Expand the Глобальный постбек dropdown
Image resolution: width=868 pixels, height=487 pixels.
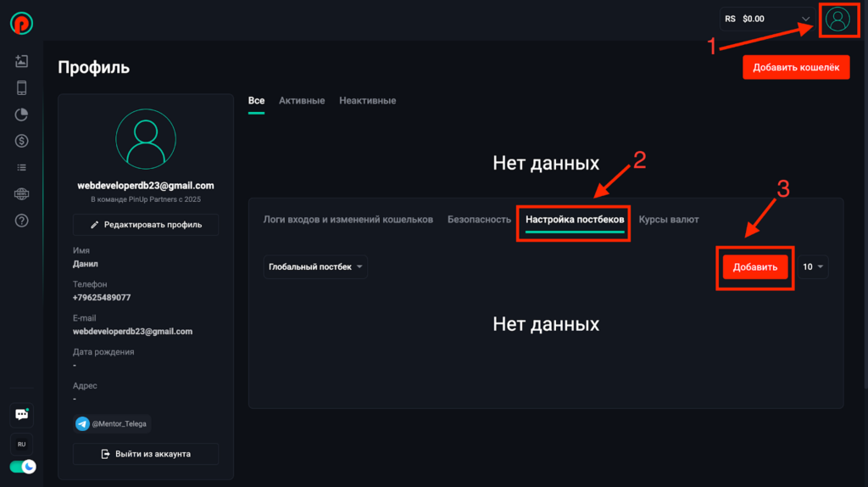click(x=315, y=267)
